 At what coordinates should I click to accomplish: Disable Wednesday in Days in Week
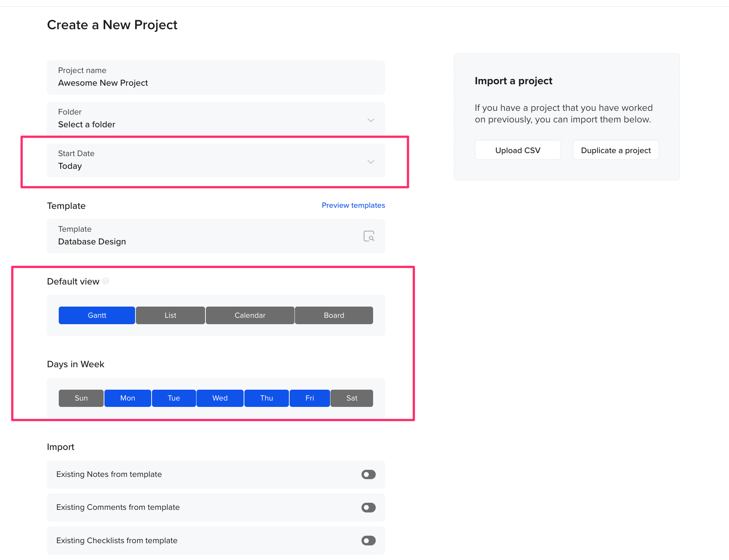point(220,398)
